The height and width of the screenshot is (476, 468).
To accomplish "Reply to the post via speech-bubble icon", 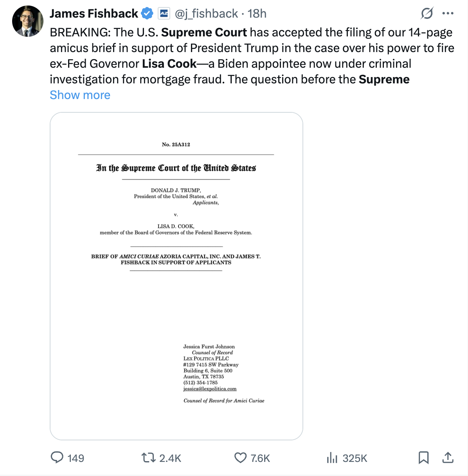I will pyautogui.click(x=57, y=458).
